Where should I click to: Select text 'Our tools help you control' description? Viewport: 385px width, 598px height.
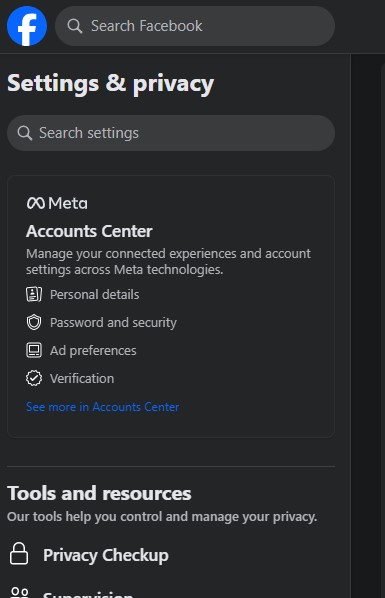click(x=162, y=517)
